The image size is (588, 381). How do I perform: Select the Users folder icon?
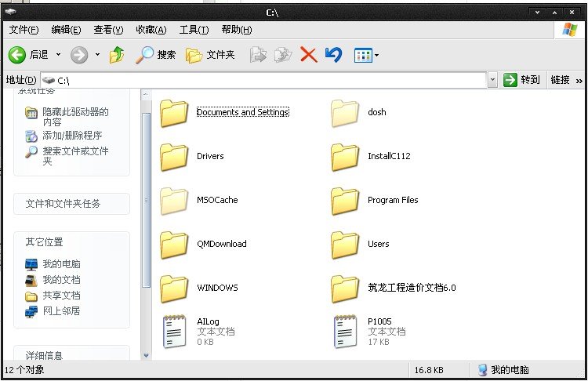click(x=345, y=245)
